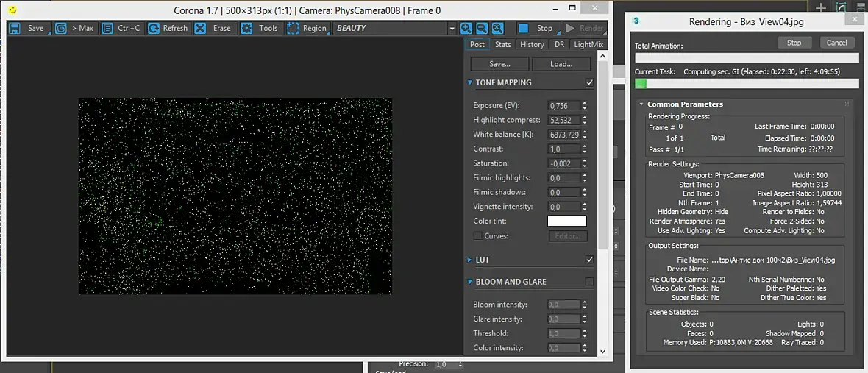The height and width of the screenshot is (373, 868).
Task: Click the Vignette intensity spinner arrows
Action: point(585,207)
